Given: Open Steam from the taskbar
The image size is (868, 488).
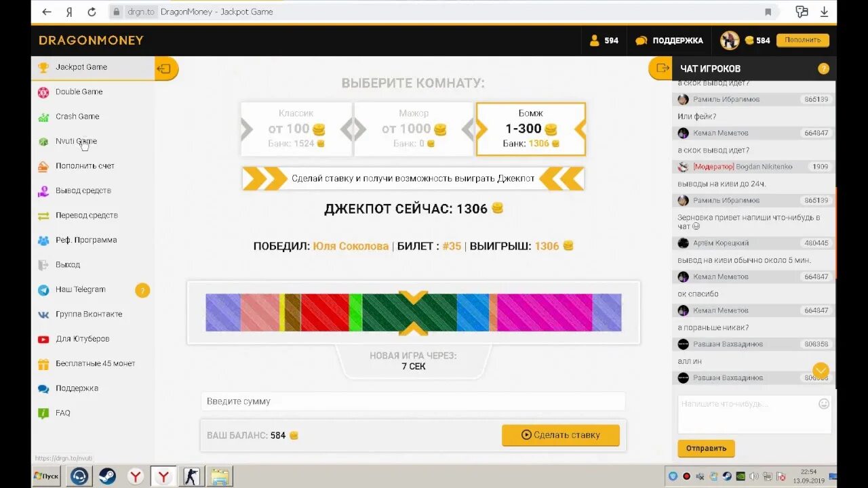Looking at the screenshot, I should tap(107, 476).
